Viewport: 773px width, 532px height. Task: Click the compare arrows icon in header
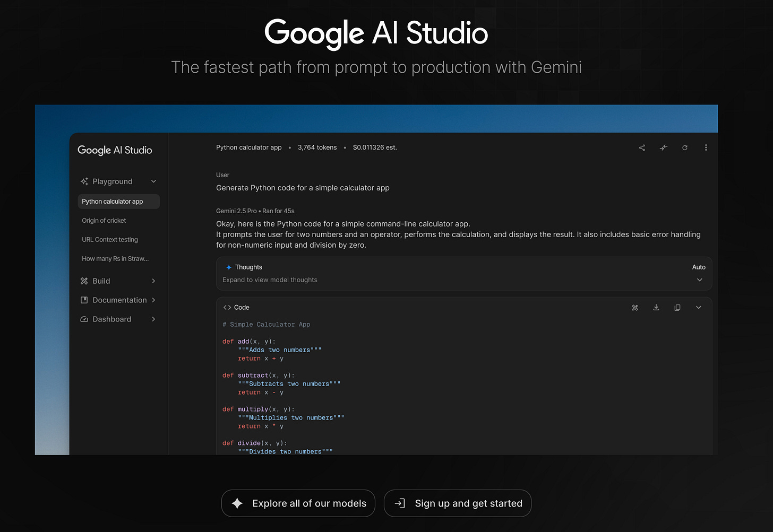pyautogui.click(x=663, y=147)
